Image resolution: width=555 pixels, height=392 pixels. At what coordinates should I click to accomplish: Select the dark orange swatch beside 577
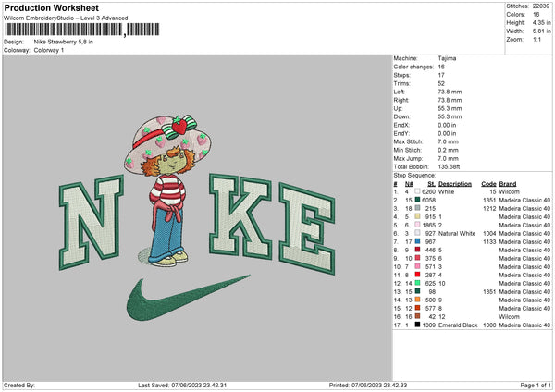(417, 308)
